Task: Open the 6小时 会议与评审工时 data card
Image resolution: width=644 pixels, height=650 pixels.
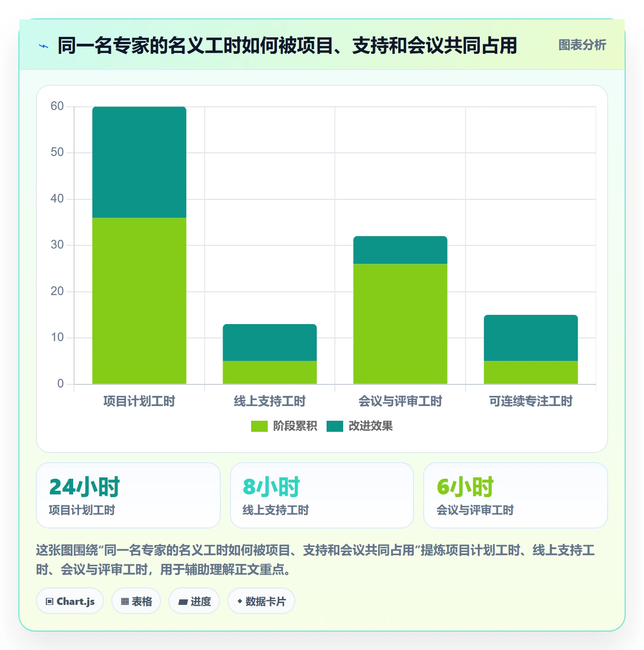Action: (516, 495)
